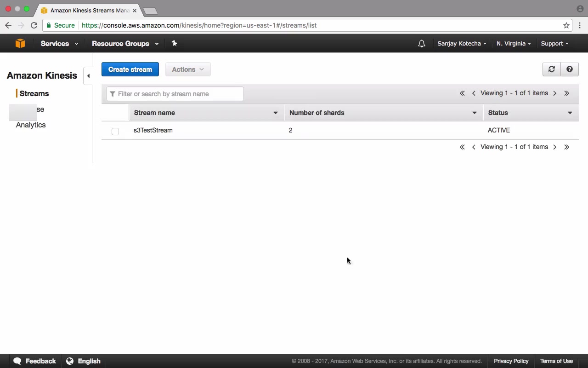Open the help question mark button
This screenshot has width=588, height=368.
(570, 69)
